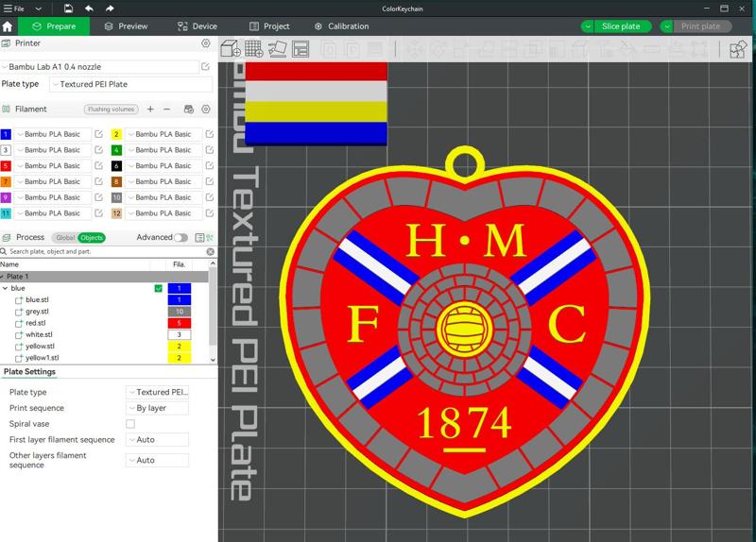
Task: Click the Arrange all objects icon
Action: click(x=301, y=49)
